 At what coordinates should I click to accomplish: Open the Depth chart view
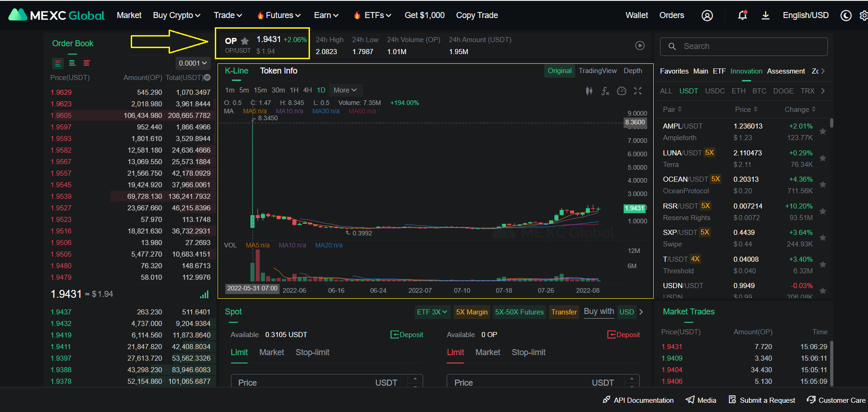(633, 71)
